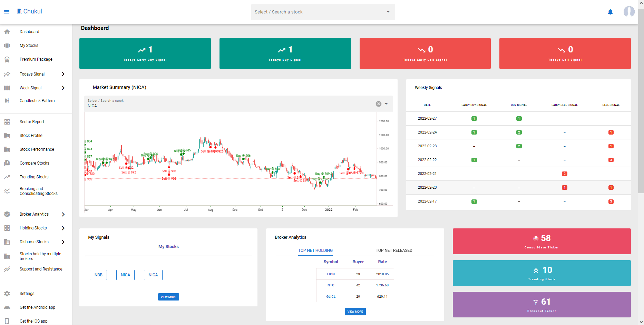Screen dimensions: 644x325
Task: Click the notification bell icon
Action: 611,11
